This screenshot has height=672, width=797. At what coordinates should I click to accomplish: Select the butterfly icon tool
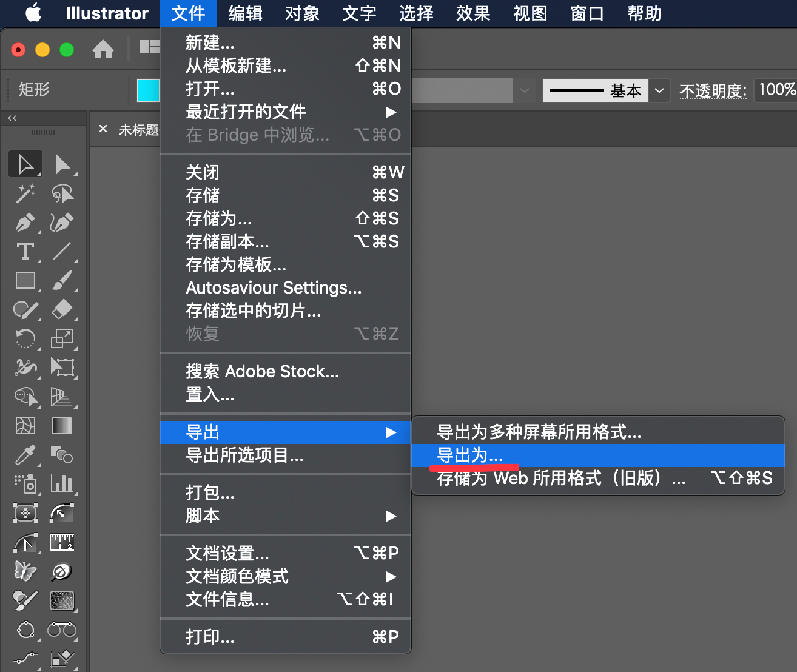coord(25,571)
